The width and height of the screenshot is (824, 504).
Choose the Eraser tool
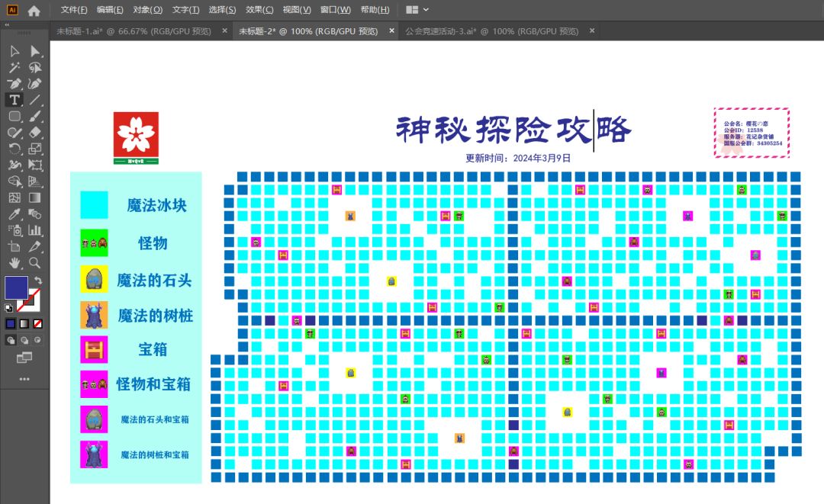coord(34,133)
